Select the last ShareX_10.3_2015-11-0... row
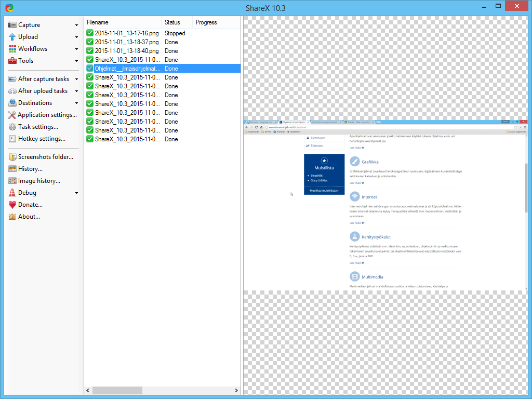This screenshot has height=399, width=532. 163,139
